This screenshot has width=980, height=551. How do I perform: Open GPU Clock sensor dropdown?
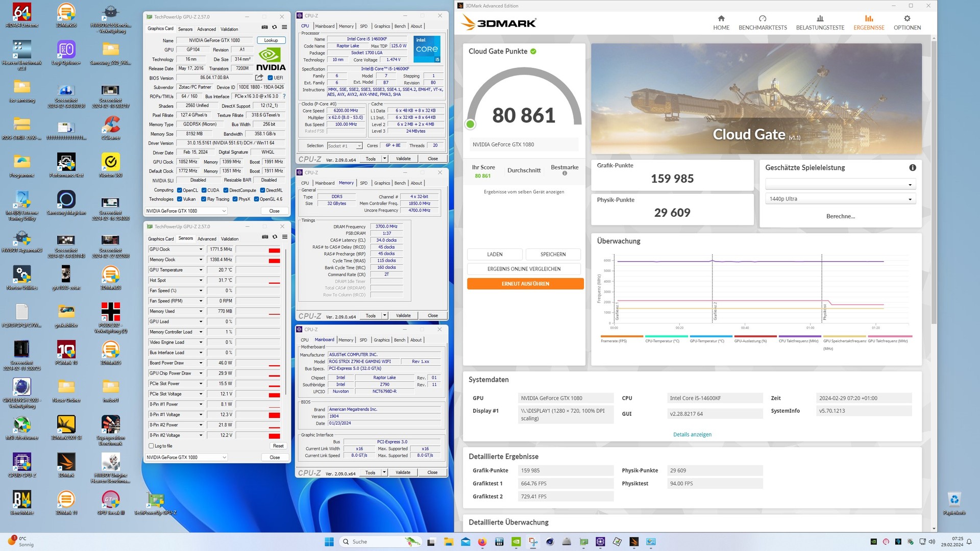click(201, 249)
